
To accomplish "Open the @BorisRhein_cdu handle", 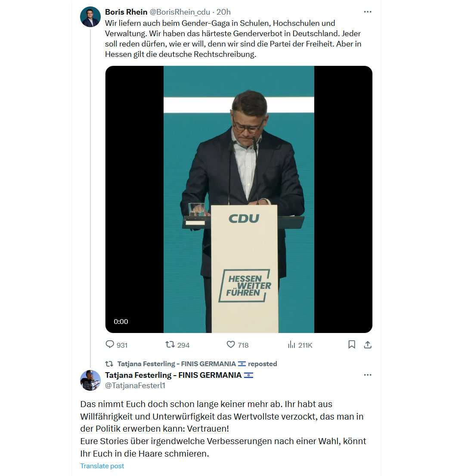I will pos(180,12).
